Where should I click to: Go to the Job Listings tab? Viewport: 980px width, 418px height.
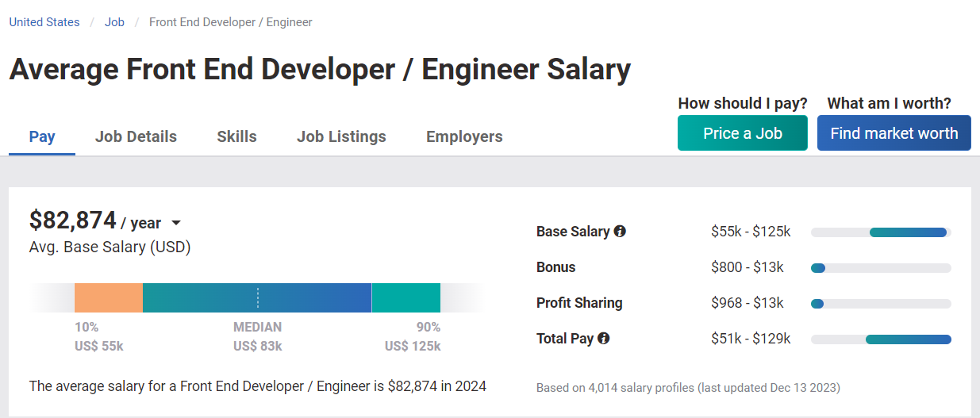pos(341,136)
